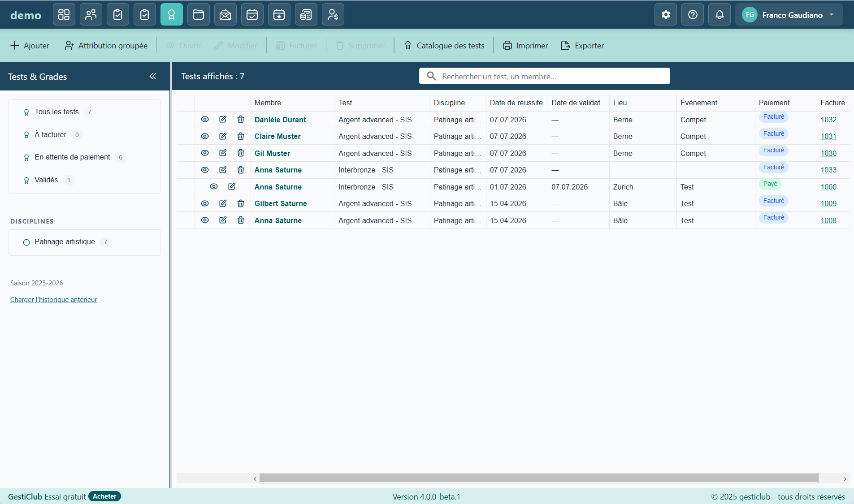The height and width of the screenshot is (504, 854).
Task: Click the FG user avatar circle
Action: pyautogui.click(x=750, y=15)
